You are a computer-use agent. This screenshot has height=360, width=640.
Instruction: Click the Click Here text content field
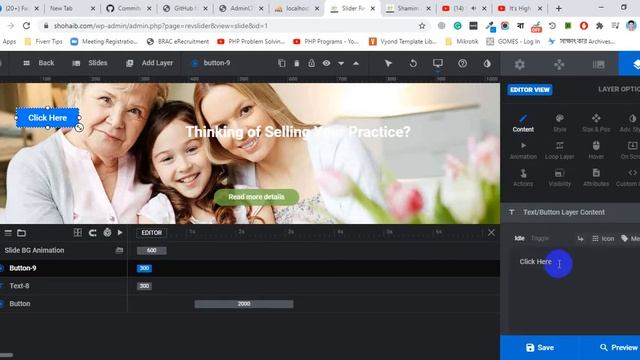point(576,290)
